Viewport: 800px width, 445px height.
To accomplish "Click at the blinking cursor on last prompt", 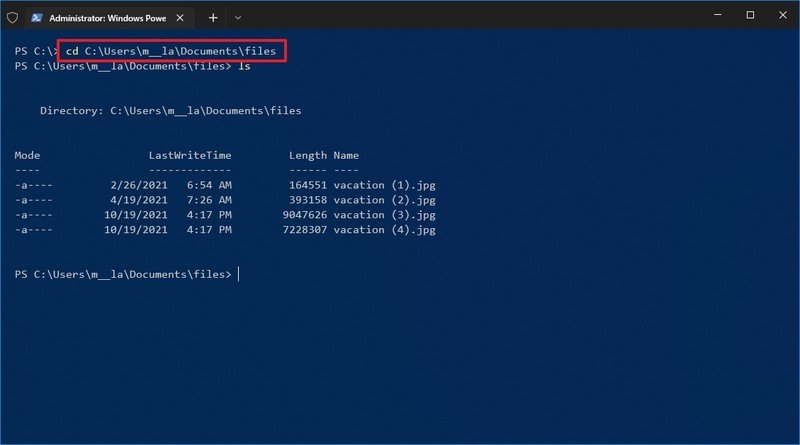I will tap(239, 274).
